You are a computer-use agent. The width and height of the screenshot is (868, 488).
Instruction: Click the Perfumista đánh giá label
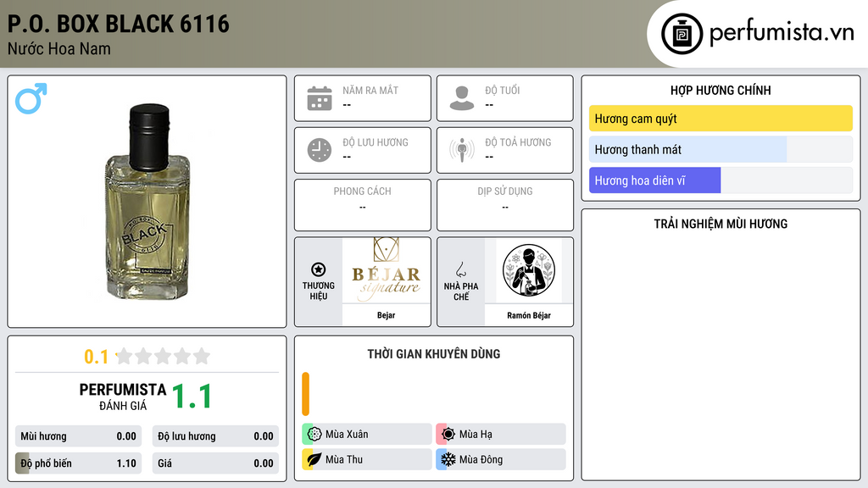coord(123,396)
